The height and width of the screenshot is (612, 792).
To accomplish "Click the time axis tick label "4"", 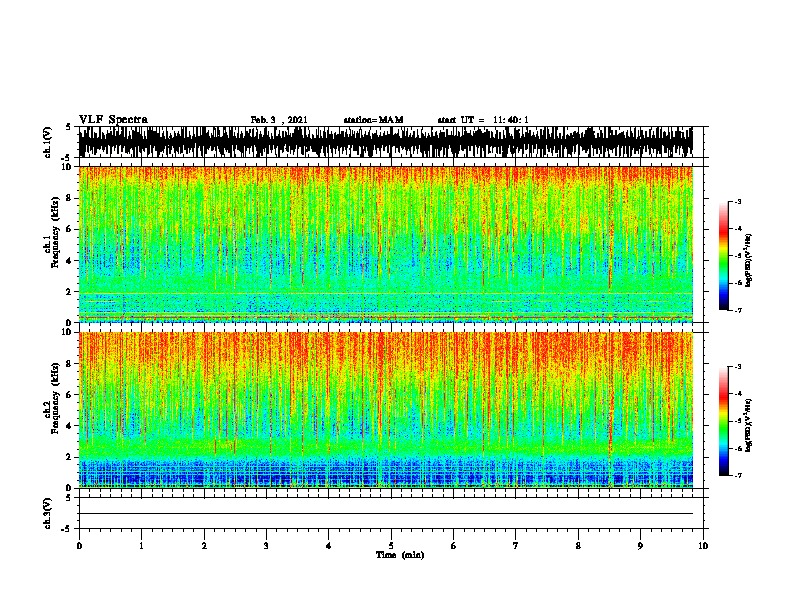I will [329, 545].
